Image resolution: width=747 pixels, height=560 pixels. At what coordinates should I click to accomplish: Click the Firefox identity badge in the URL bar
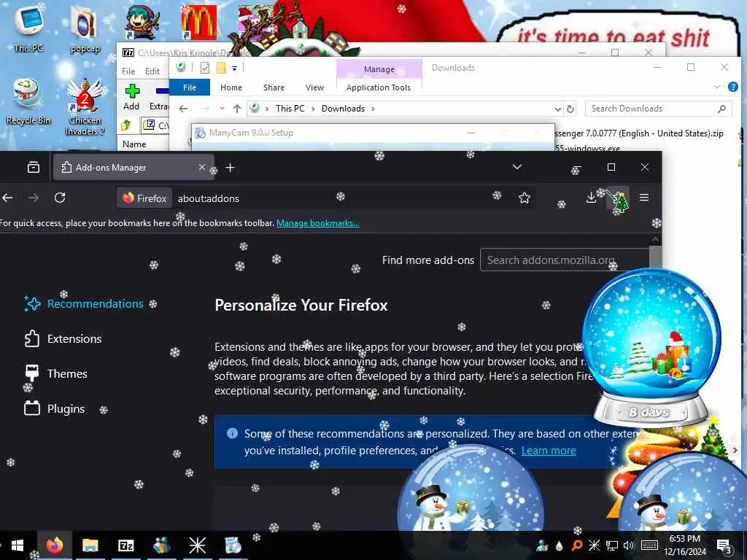[144, 198]
